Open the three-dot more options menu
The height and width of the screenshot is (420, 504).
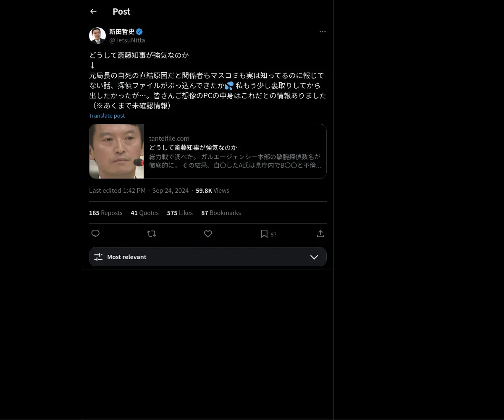[323, 31]
